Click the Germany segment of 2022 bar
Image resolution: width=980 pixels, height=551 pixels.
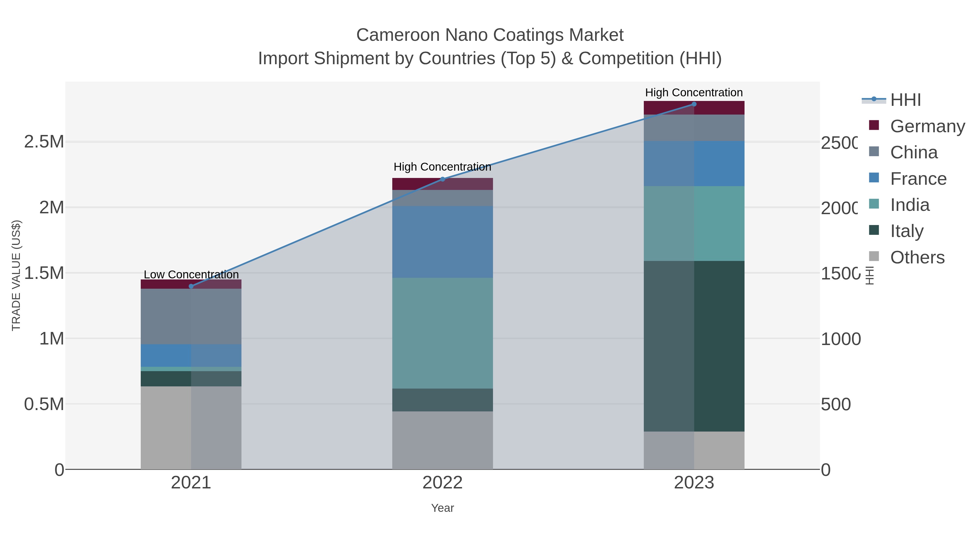[x=442, y=184]
